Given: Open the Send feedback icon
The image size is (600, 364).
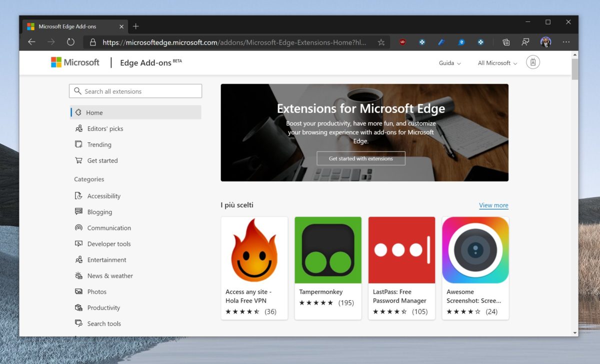Looking at the screenshot, I should pos(525,42).
